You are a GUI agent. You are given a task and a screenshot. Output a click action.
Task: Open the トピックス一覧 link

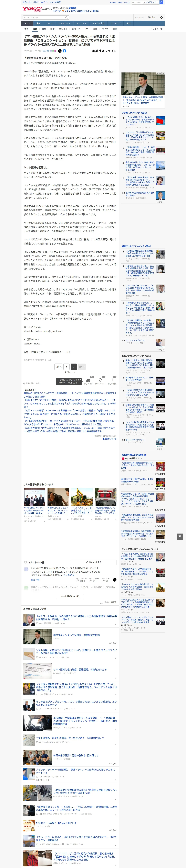[155, 29]
